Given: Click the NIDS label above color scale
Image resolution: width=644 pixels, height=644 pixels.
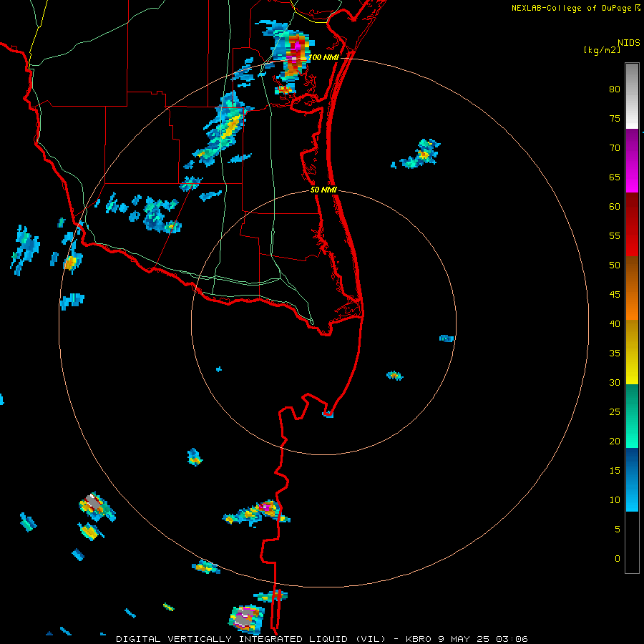Looking at the screenshot, I should pos(629,43).
